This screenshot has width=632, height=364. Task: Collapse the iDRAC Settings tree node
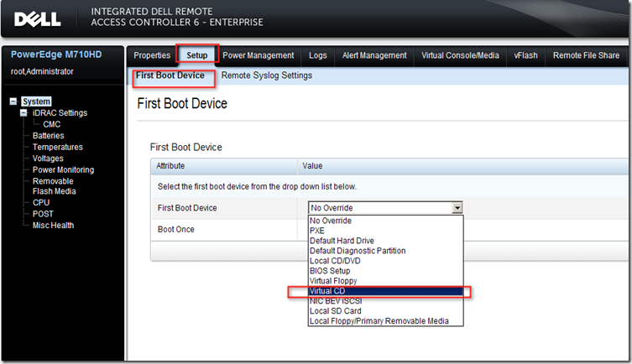(x=24, y=112)
